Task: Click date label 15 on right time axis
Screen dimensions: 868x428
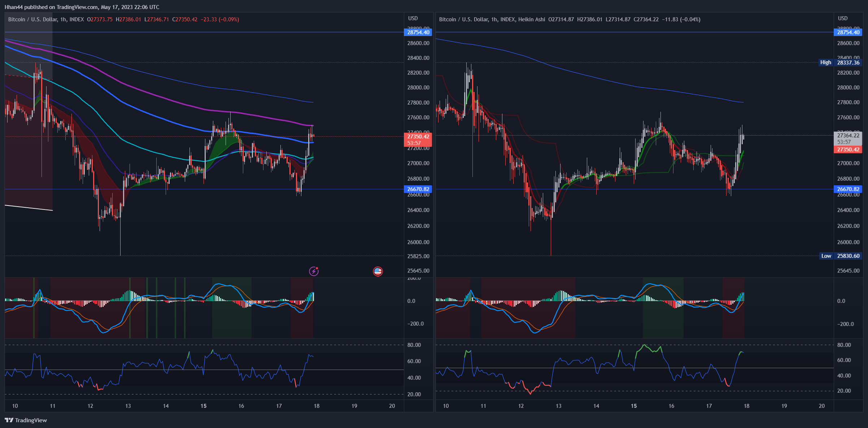Action: (x=634, y=406)
